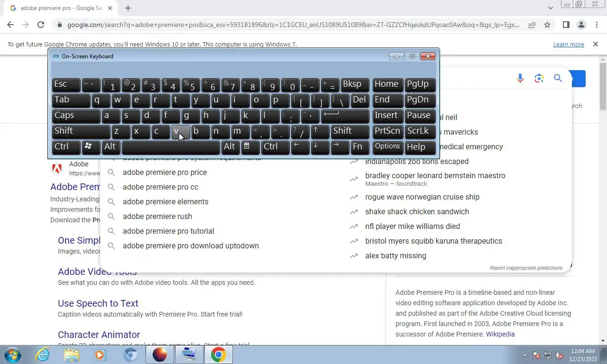Reload the Google search page
The height and width of the screenshot is (364, 607).
tap(41, 25)
